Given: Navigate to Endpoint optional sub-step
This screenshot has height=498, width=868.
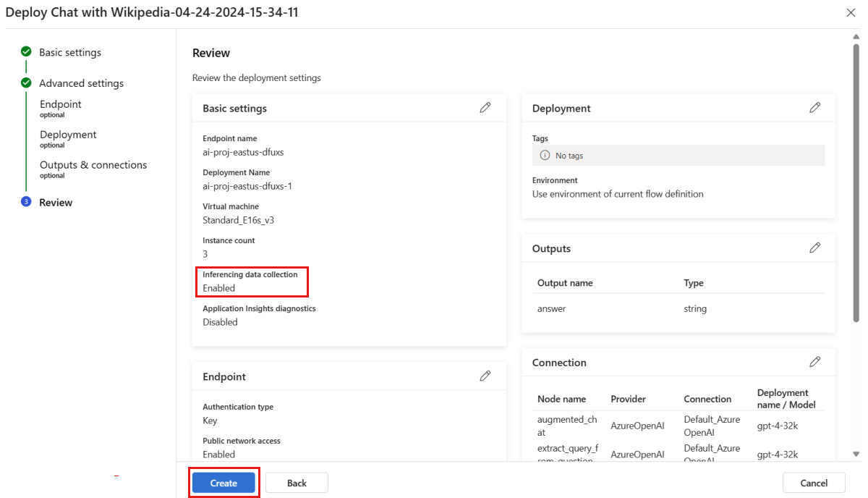Looking at the screenshot, I should coord(61,105).
